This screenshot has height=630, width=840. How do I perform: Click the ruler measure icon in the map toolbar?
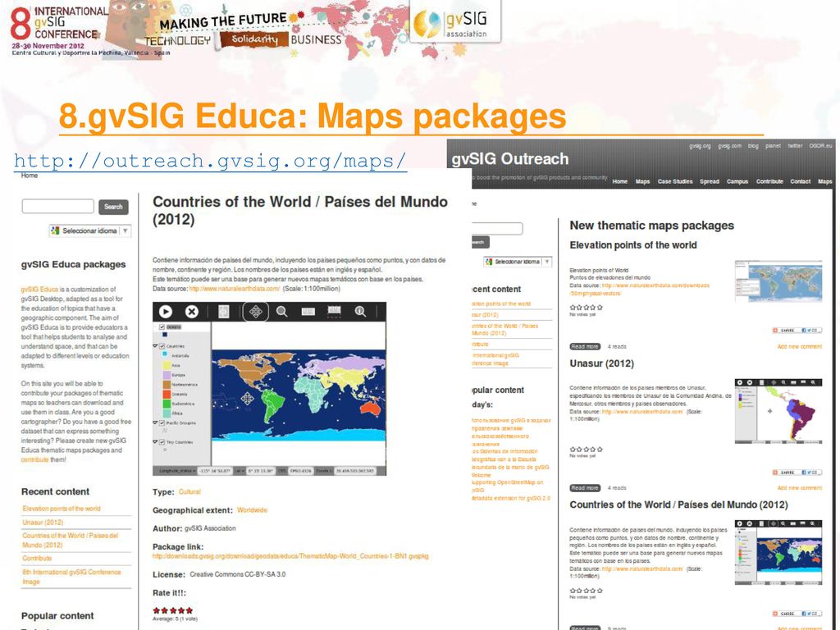[x=308, y=311]
